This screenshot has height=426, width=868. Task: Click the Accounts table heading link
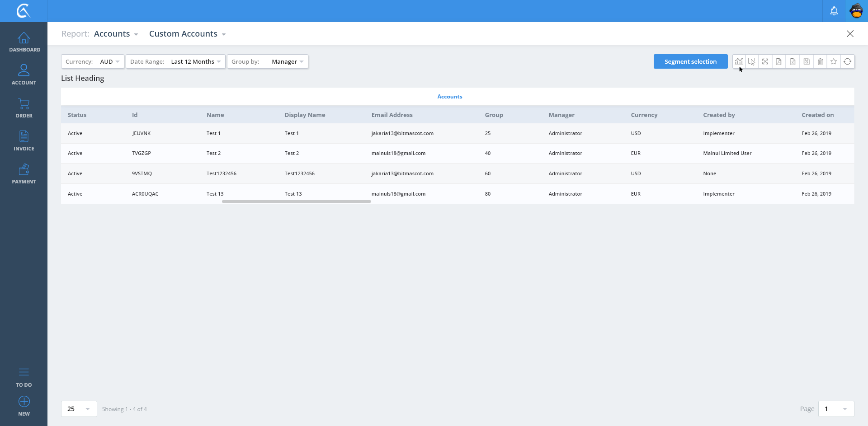[449, 97]
